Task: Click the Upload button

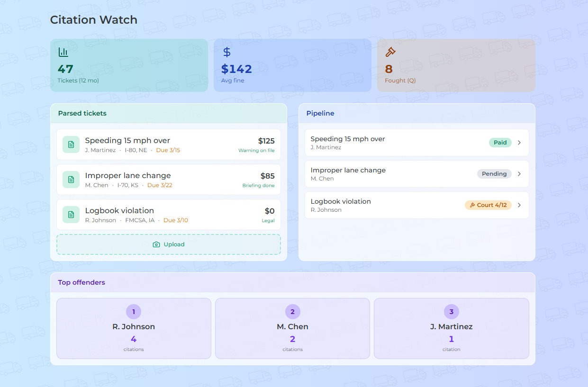Action: click(x=169, y=244)
